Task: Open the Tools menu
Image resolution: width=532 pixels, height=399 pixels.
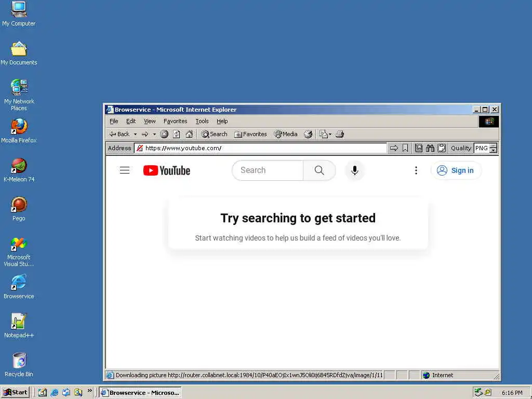Action: tap(202, 121)
